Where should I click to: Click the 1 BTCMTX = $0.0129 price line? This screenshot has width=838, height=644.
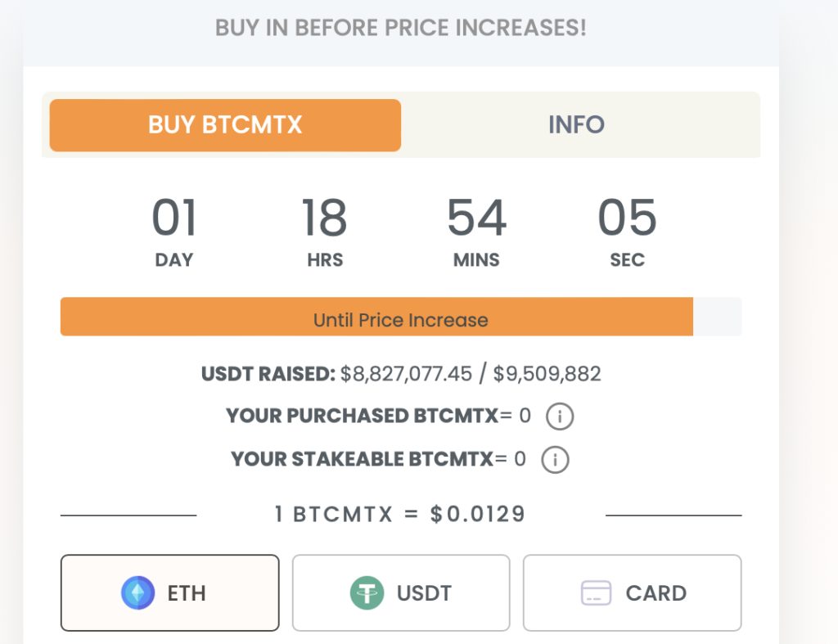pyautogui.click(x=400, y=515)
